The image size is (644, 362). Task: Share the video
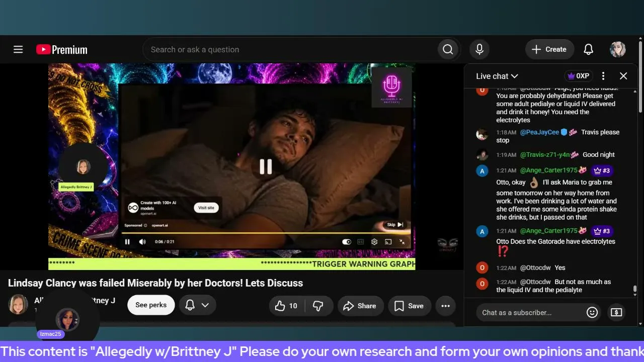pos(360,306)
